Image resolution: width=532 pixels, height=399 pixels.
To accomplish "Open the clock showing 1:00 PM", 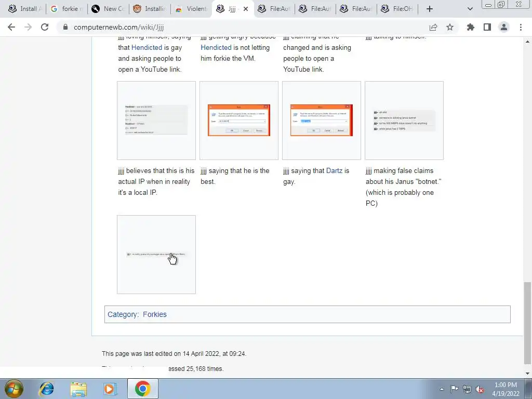I will [506, 389].
